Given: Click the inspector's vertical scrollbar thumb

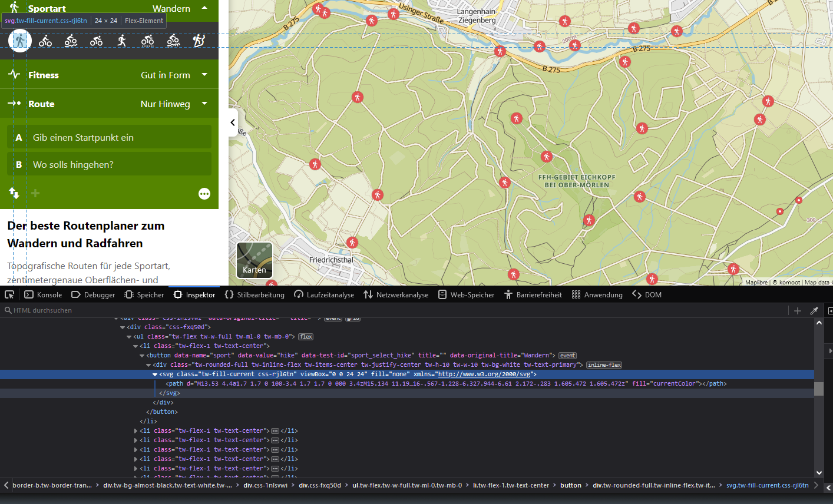Looking at the screenshot, I should click(x=819, y=389).
